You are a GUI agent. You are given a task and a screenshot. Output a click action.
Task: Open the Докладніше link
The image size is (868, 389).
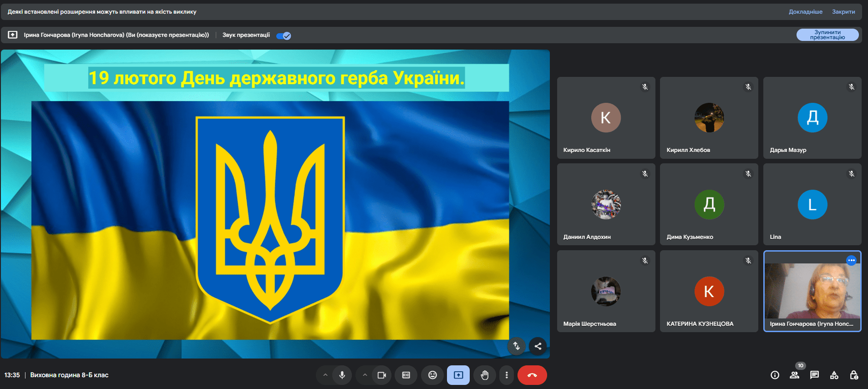pos(806,12)
